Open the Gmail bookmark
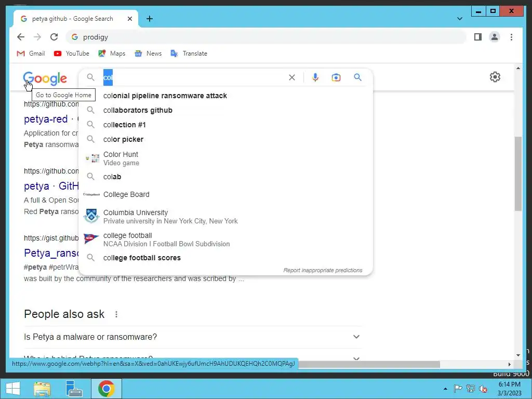This screenshot has width=532, height=399. coord(31,54)
